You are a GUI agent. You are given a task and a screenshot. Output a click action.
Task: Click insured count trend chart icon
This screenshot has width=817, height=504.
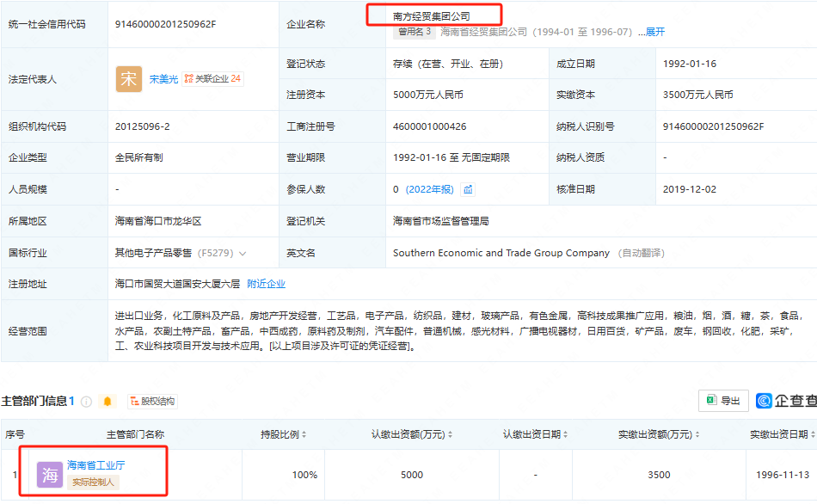point(468,189)
